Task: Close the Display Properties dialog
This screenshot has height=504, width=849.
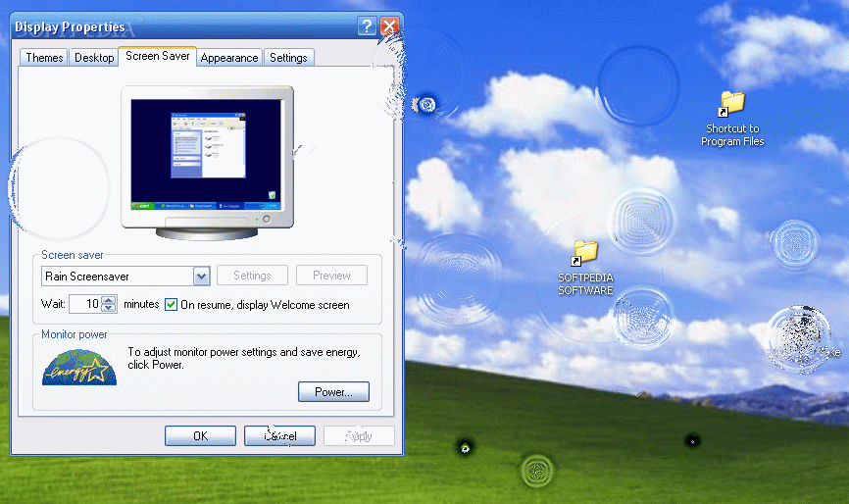Action: click(389, 26)
